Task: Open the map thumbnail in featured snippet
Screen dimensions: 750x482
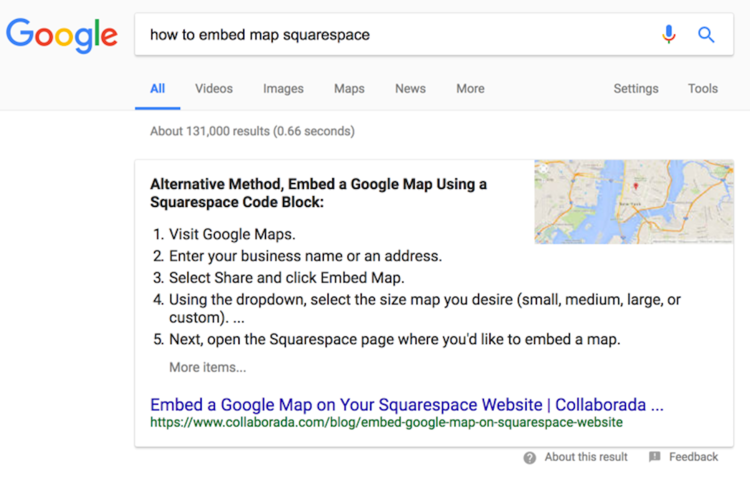Action: pos(634,202)
